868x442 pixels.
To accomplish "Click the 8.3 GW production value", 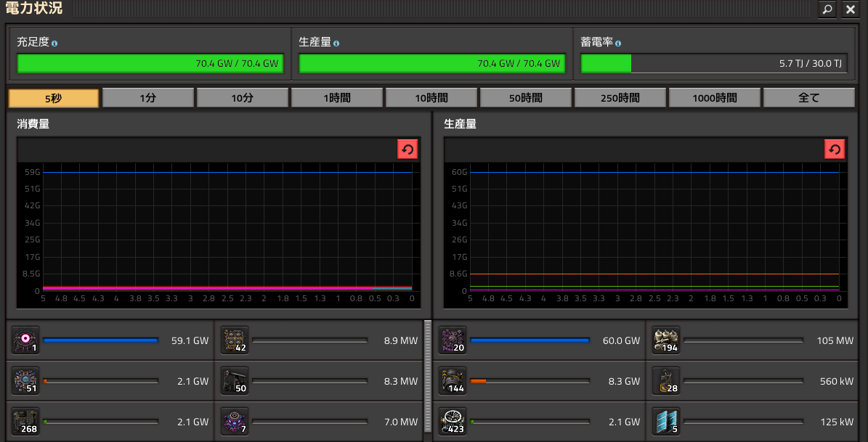I will 623,381.
